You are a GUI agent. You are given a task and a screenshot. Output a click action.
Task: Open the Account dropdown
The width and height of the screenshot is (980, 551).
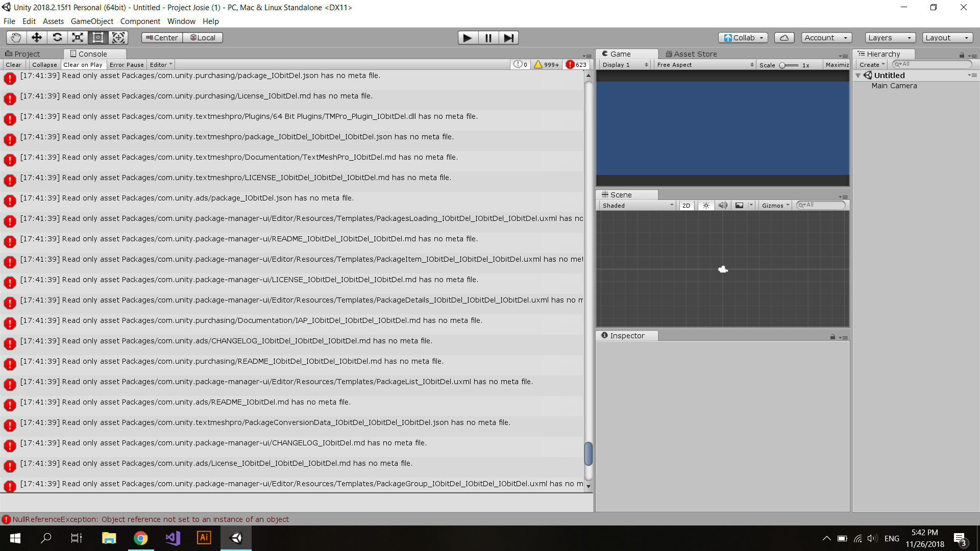[826, 38]
